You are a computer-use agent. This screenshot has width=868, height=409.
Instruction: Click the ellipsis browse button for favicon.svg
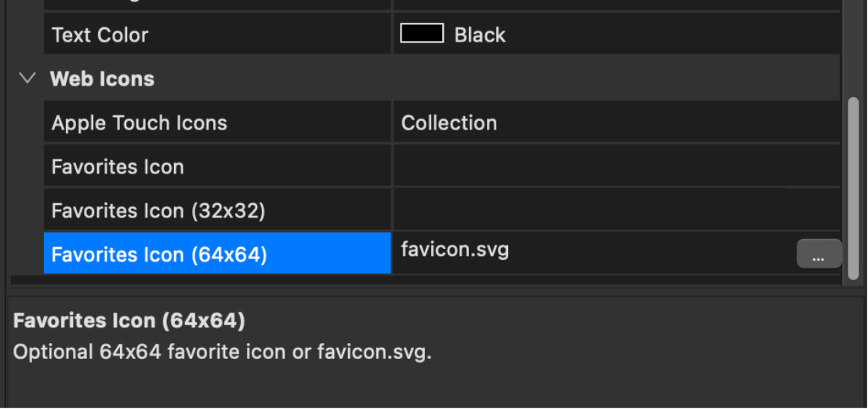[x=819, y=254]
